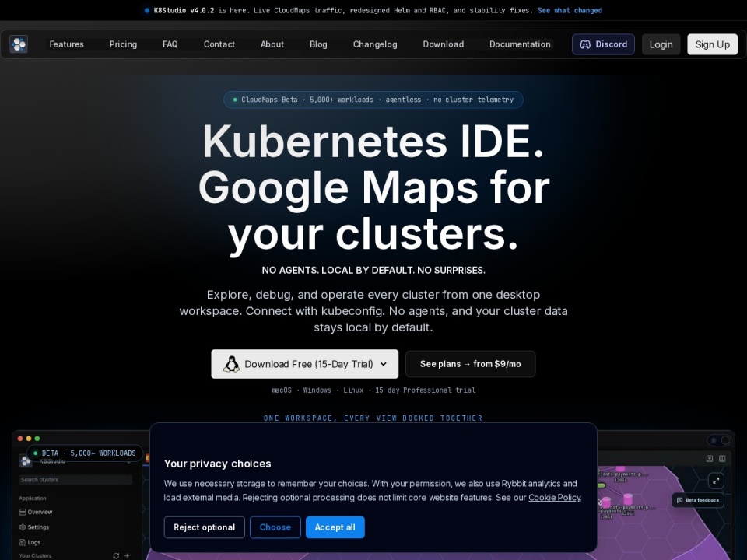Click 'NO AGENTS. LOCAL BY DEFAULT. NO SURPRISES.' text
The width and height of the screenshot is (747, 560).
[x=373, y=271]
